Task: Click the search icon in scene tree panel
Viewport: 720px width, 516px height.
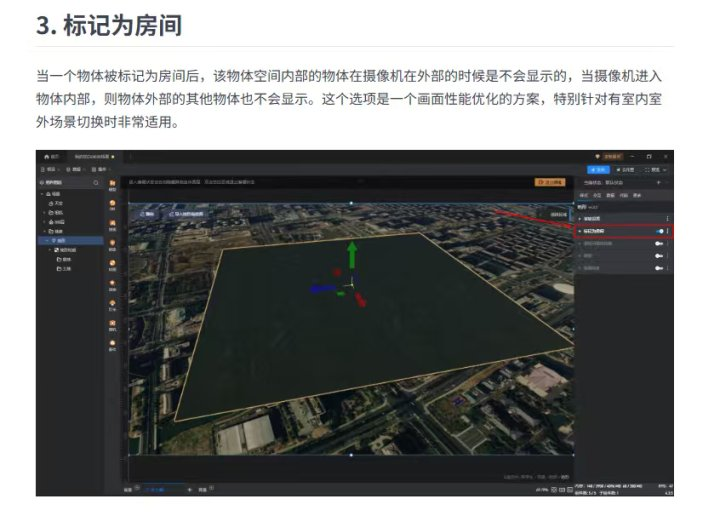Action: click(x=96, y=183)
